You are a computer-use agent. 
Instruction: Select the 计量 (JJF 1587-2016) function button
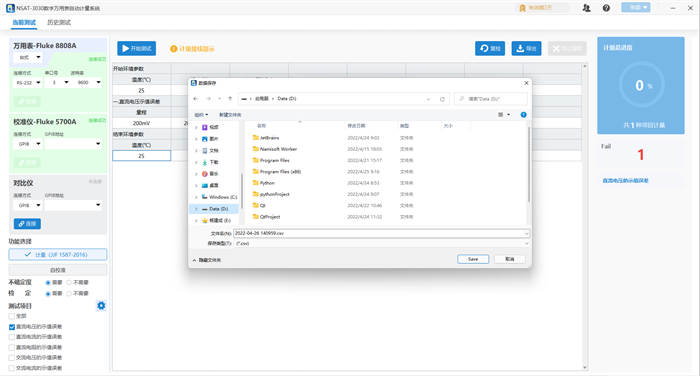(x=58, y=255)
